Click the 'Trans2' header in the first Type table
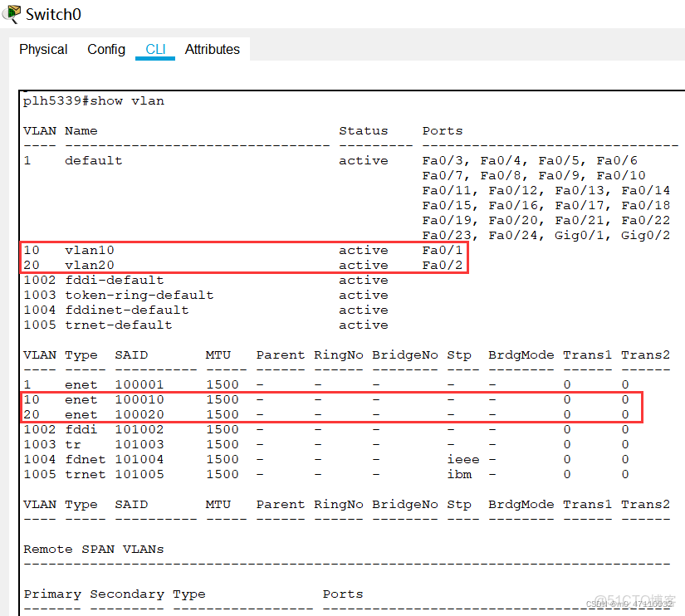Screen dimensions: 685x616 coord(645,354)
